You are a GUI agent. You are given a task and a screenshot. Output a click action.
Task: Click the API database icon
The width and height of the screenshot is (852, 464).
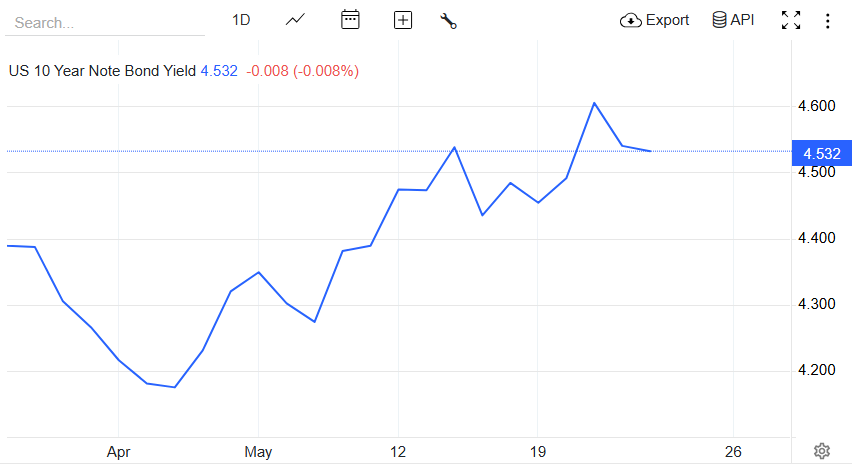tap(719, 20)
